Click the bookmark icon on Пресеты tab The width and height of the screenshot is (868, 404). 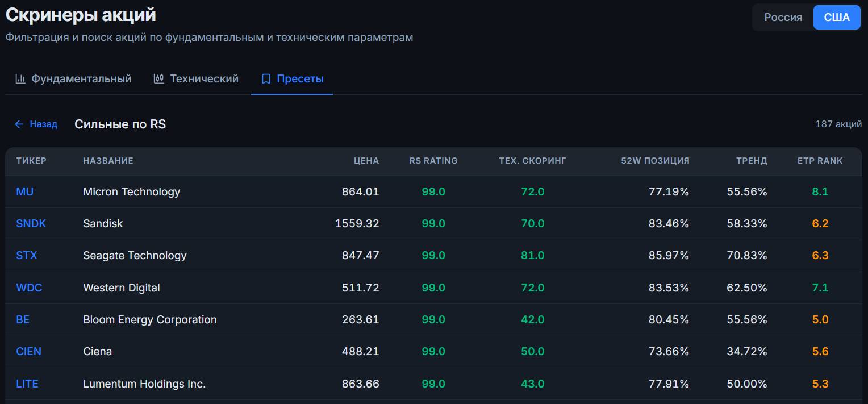pyautogui.click(x=266, y=79)
